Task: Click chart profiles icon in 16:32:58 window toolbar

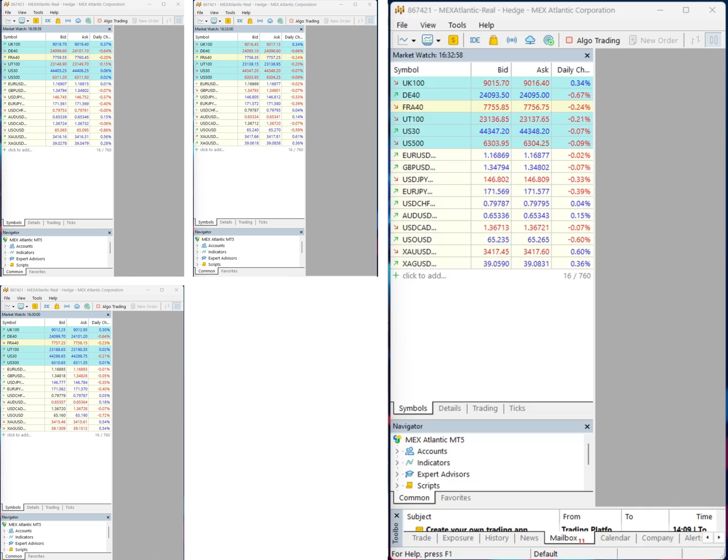Action: pyautogui.click(x=427, y=40)
